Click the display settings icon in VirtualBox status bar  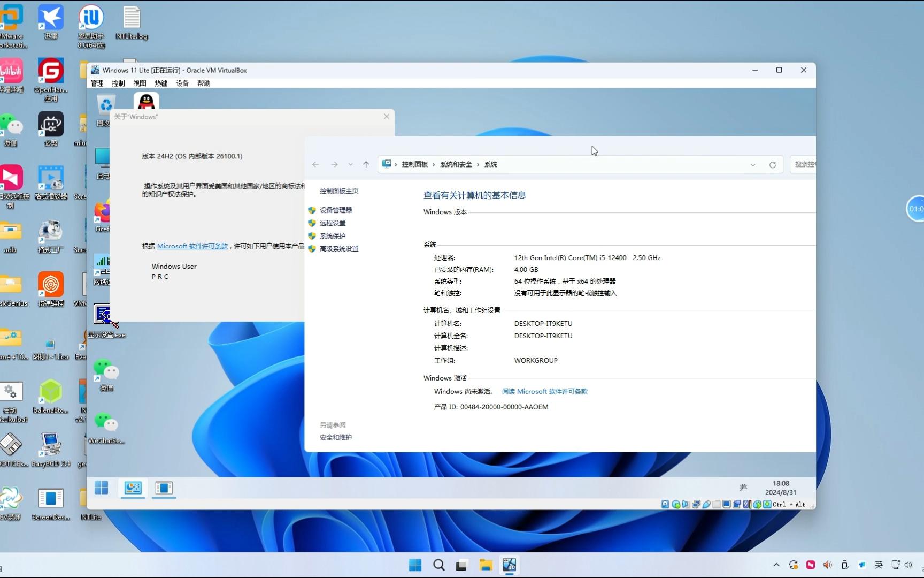(726, 504)
